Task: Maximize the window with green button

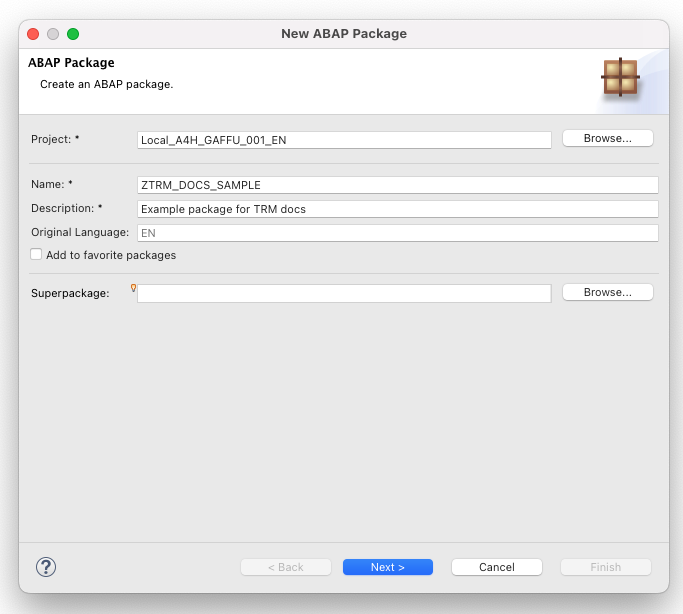Action: 73,34
